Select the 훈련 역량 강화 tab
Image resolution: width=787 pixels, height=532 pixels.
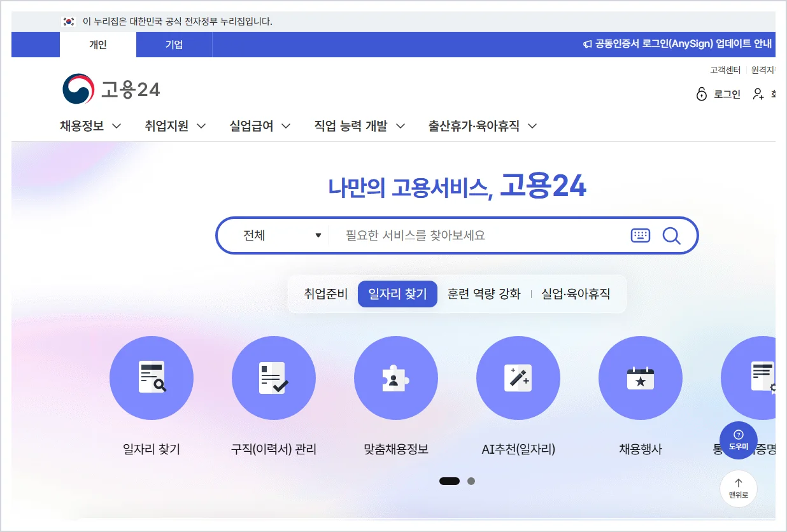point(485,294)
